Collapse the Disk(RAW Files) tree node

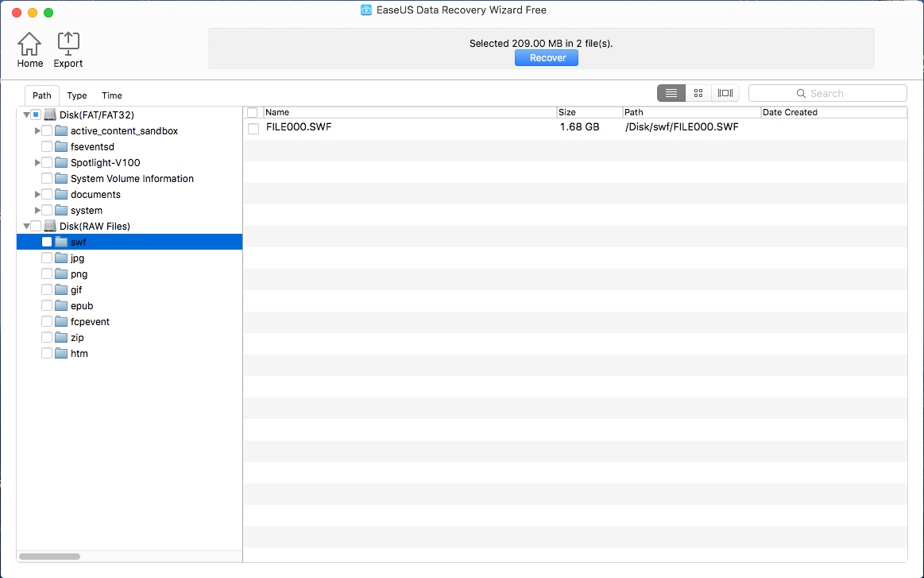coord(26,226)
